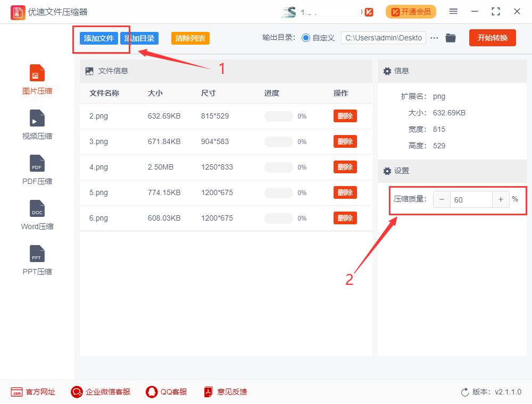Select the 图片压缩 sidebar icon
532x404 pixels.
37,79
